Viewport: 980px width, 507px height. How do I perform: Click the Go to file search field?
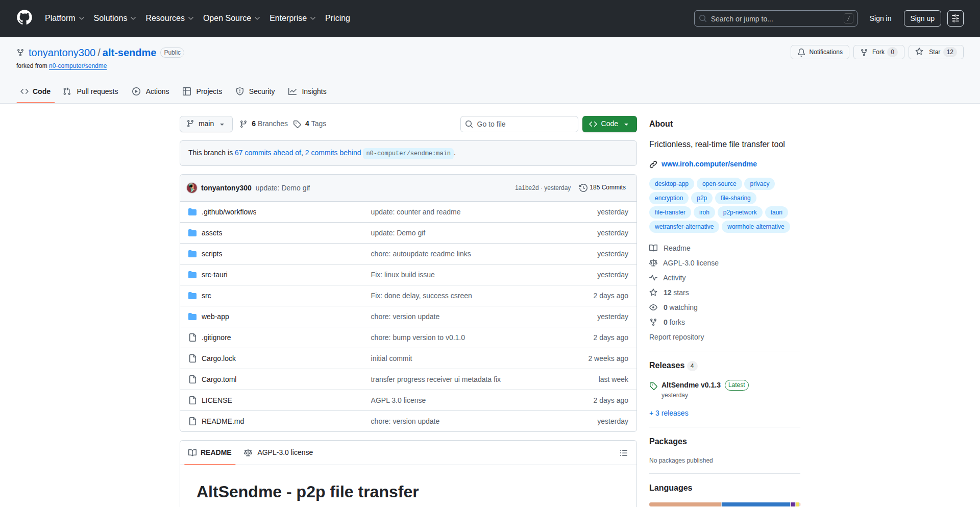pyautogui.click(x=519, y=124)
